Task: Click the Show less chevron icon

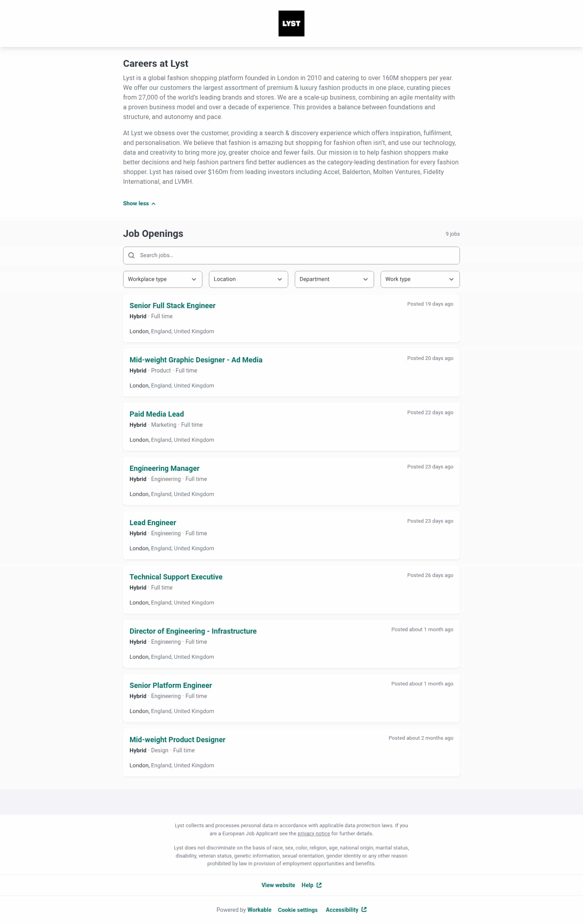Action: [153, 204]
